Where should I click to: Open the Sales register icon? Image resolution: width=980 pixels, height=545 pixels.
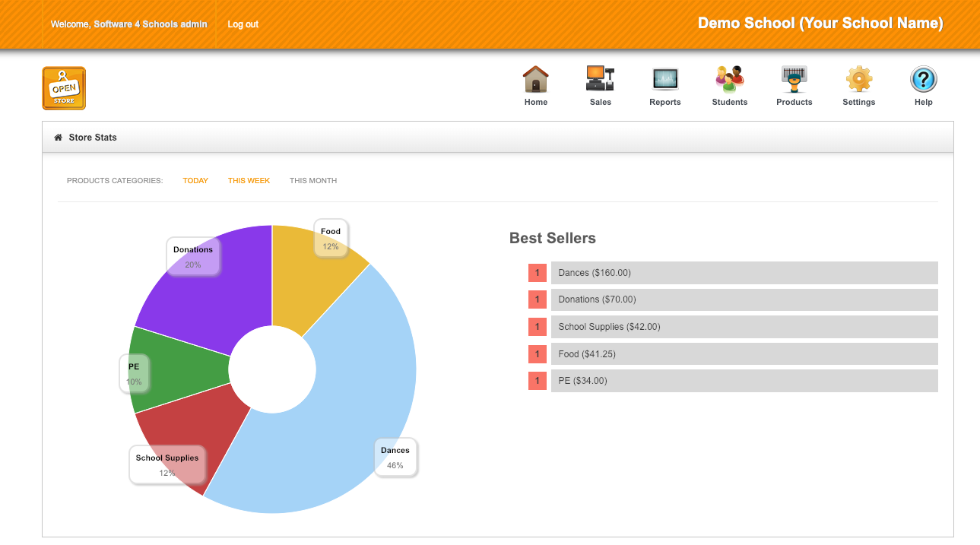click(x=600, y=78)
